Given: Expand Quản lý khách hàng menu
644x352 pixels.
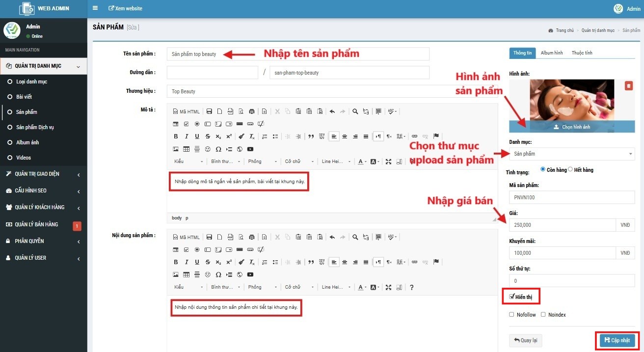Looking at the screenshot, I should [x=44, y=207].
